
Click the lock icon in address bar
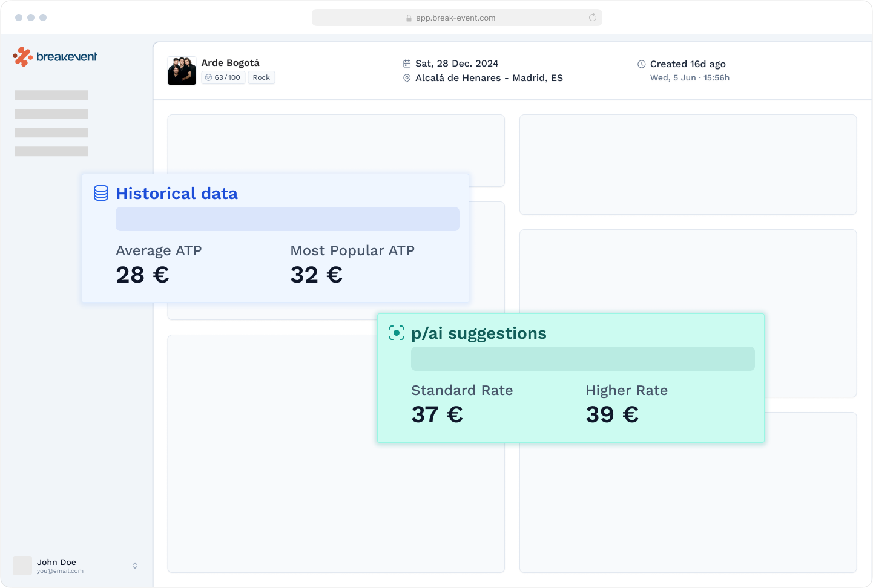(409, 18)
